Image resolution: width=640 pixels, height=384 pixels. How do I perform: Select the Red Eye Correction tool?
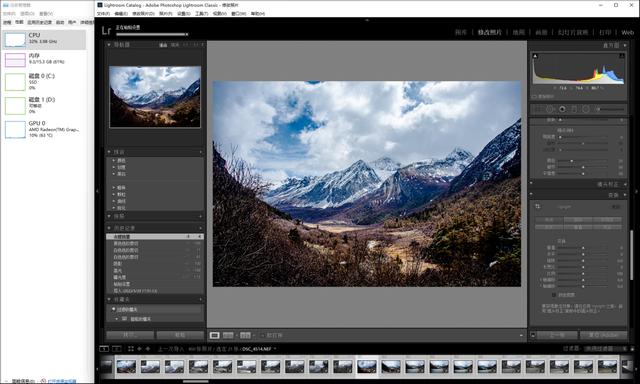562,109
